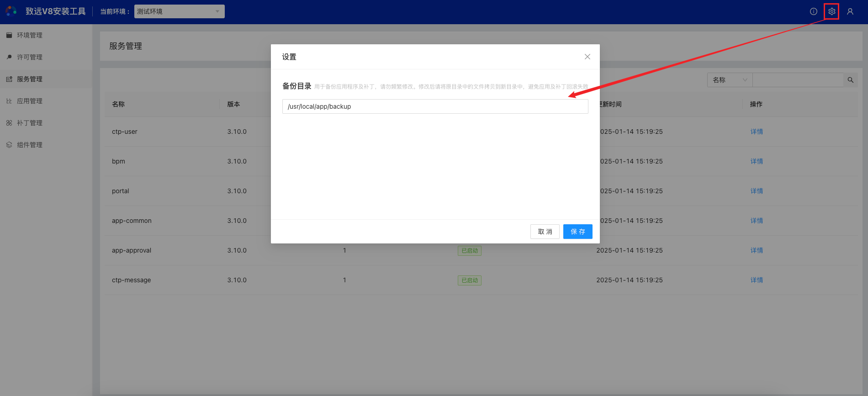Close the 设置 dialog with X
The image size is (868, 396).
[x=587, y=57]
